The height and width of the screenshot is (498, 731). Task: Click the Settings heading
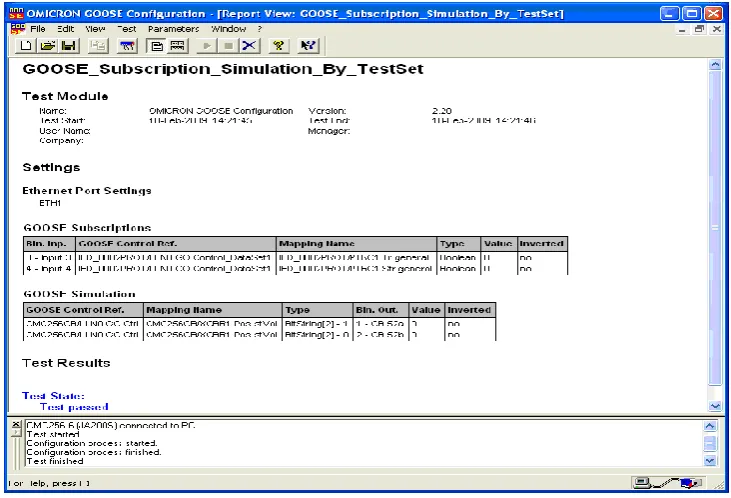(51, 167)
